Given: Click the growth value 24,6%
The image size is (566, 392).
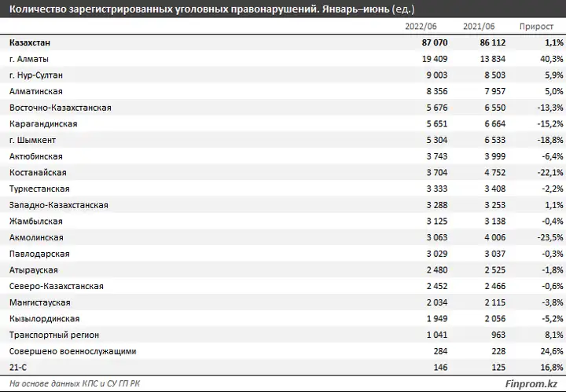Looking at the screenshot, I should point(552,351).
